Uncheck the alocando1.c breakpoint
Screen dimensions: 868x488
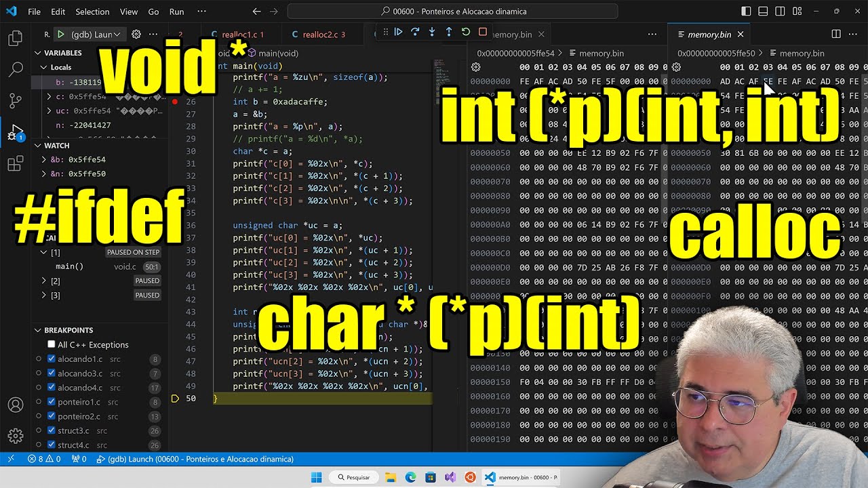pos(52,359)
